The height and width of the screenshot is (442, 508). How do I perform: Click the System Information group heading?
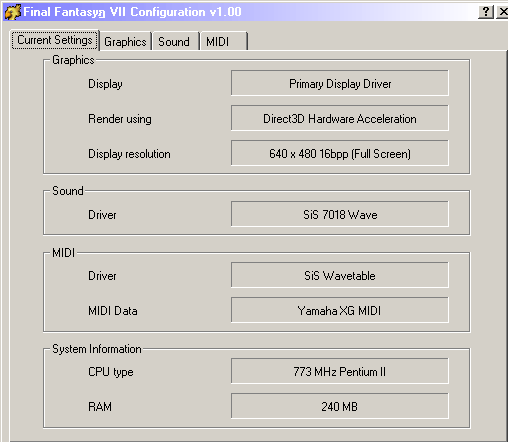click(97, 349)
